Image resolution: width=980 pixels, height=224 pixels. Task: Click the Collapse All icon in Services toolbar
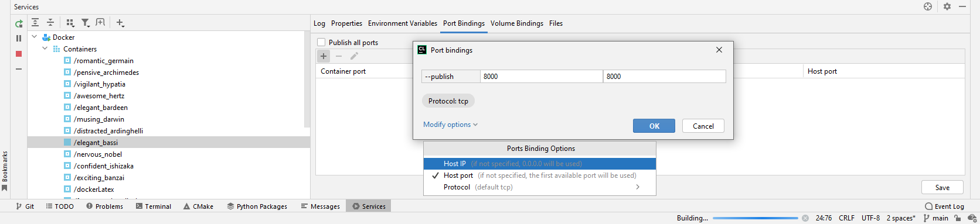tap(50, 23)
